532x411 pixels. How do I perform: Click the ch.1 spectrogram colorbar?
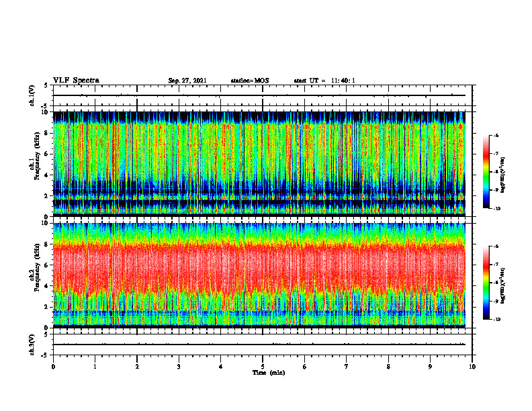click(486, 172)
